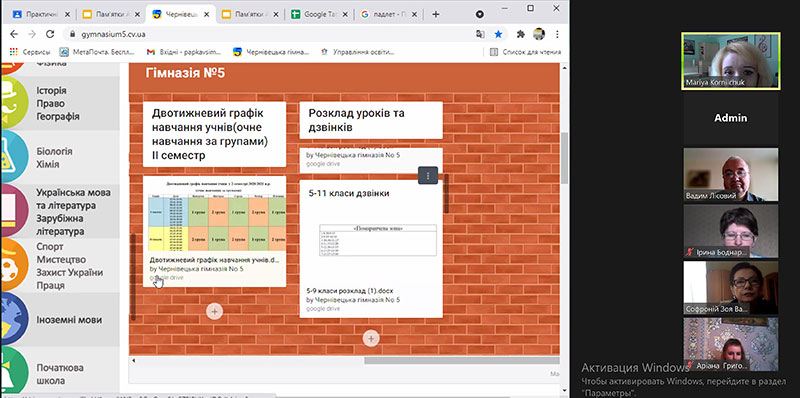Reload the page with the refresh icon
800x398 pixels.
(49, 34)
